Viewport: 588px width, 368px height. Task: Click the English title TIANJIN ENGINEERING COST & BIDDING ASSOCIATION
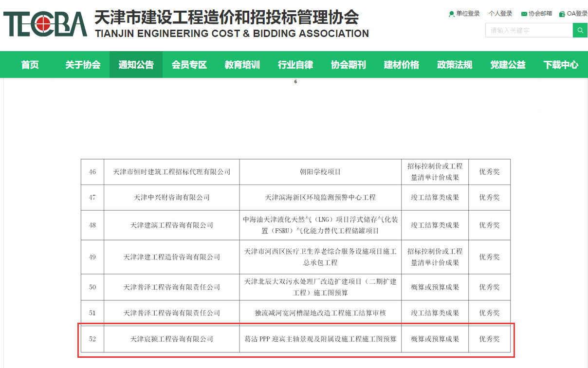pos(232,34)
